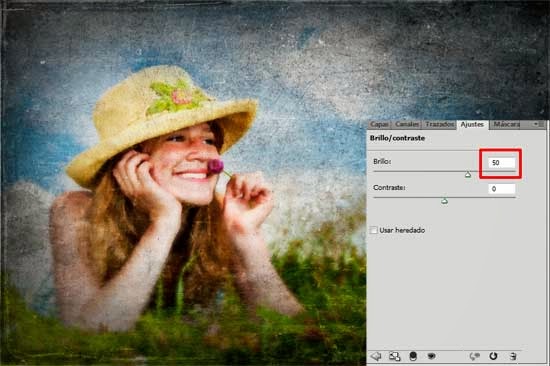550x366 pixels.
Task: Click the Brillo value field showing 50
Action: [502, 162]
